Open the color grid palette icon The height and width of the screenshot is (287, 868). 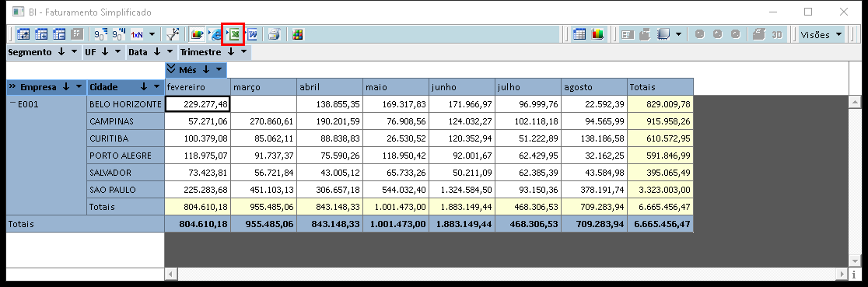(299, 34)
